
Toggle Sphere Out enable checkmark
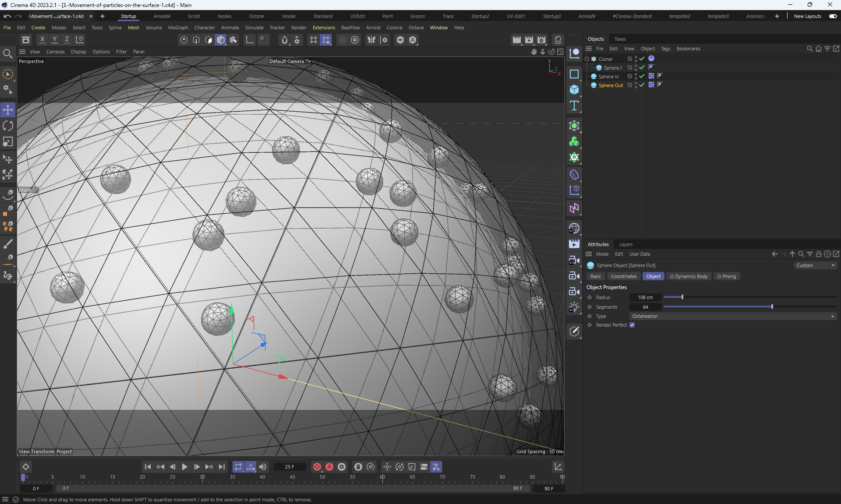(x=642, y=85)
